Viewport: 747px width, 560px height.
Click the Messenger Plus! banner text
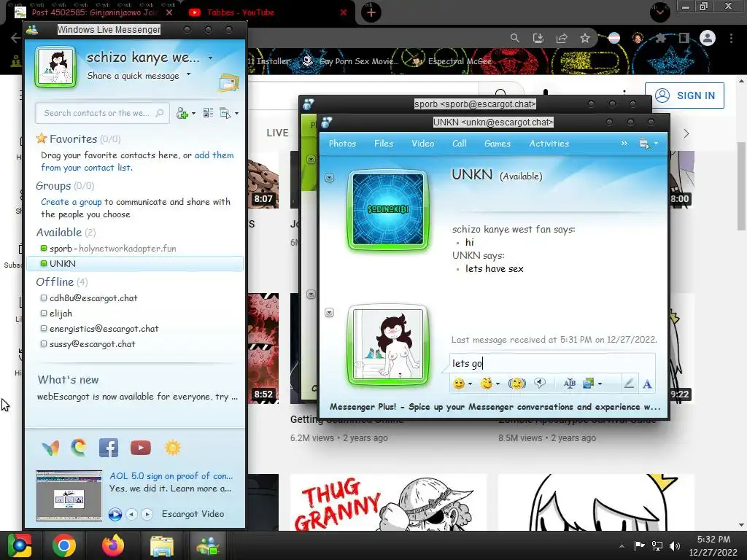(x=495, y=407)
